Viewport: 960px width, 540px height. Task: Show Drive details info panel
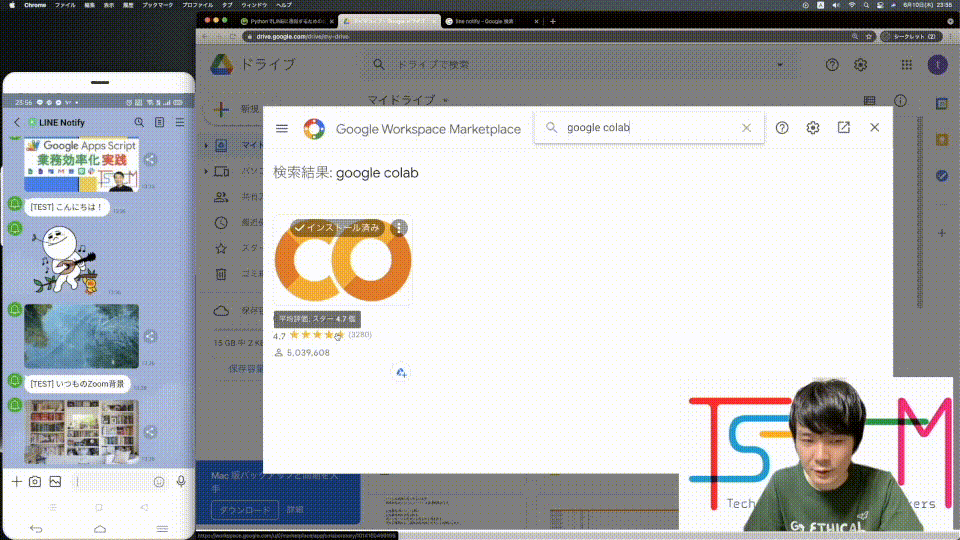coord(900,100)
